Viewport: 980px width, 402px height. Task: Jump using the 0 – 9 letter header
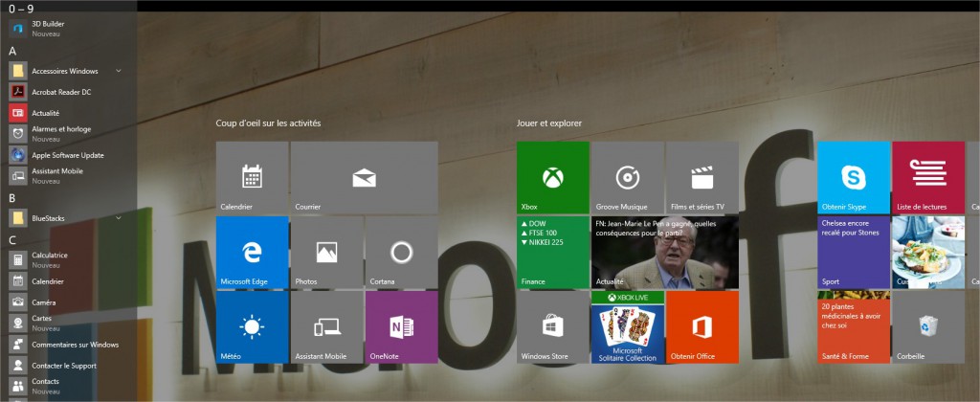point(21,9)
